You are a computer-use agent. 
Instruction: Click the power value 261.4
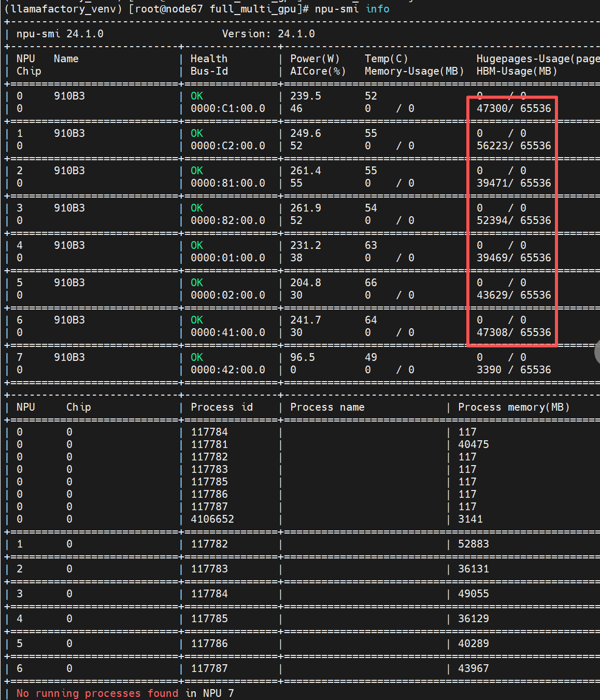point(306,171)
